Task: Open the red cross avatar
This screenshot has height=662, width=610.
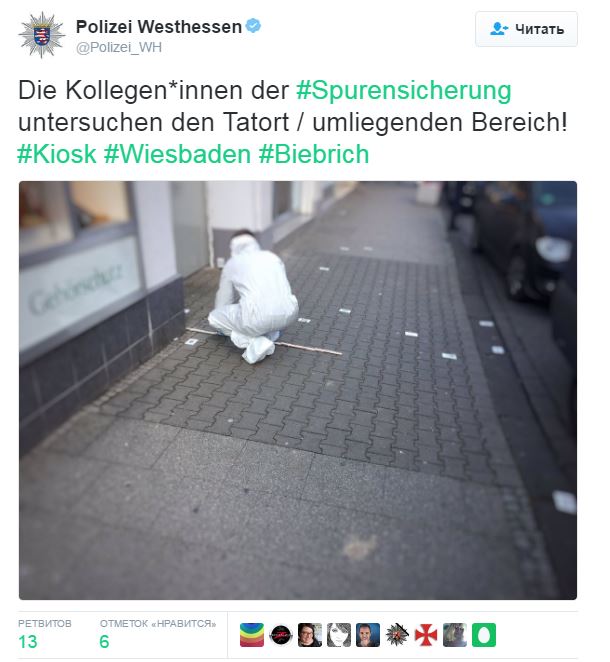Action: (x=426, y=635)
